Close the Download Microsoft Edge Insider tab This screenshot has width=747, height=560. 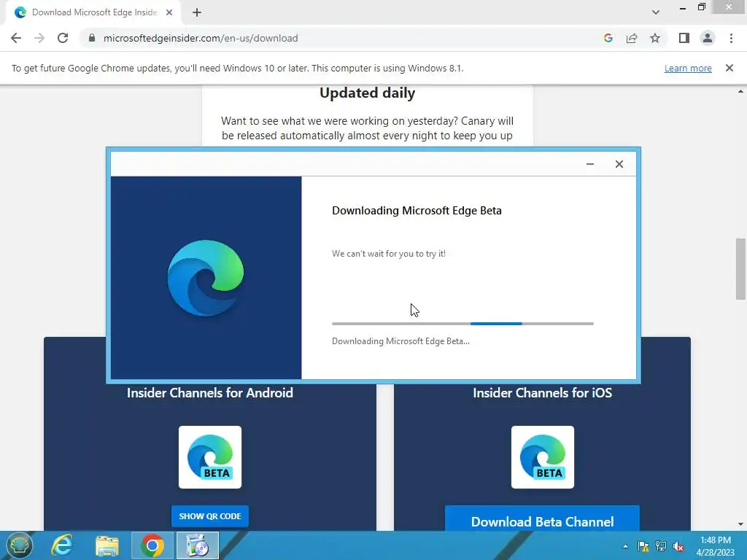[169, 12]
